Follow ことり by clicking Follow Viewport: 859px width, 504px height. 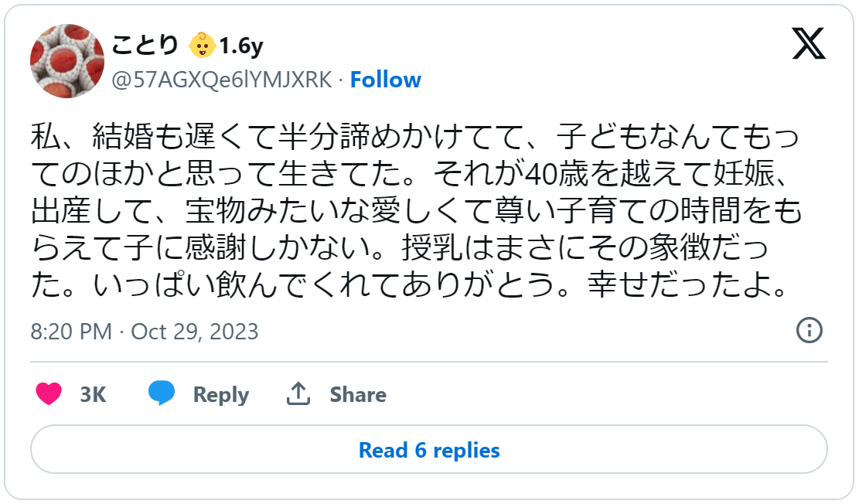click(x=386, y=80)
